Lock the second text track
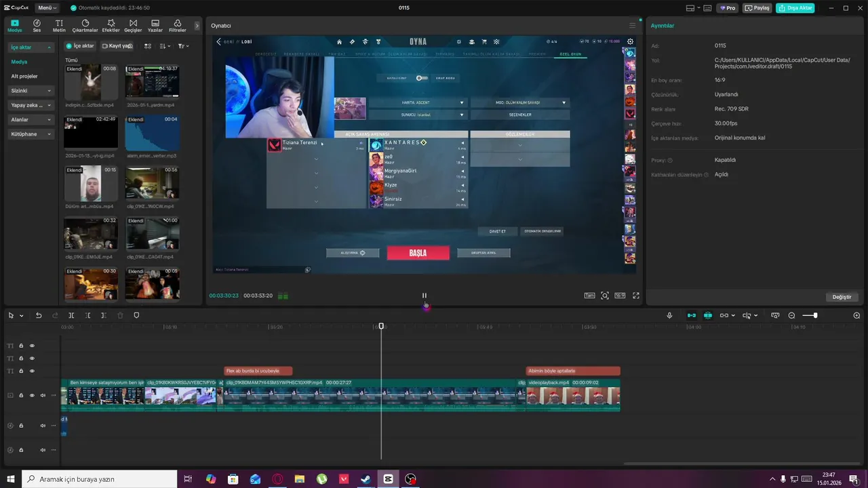868x488 pixels. 21,359
